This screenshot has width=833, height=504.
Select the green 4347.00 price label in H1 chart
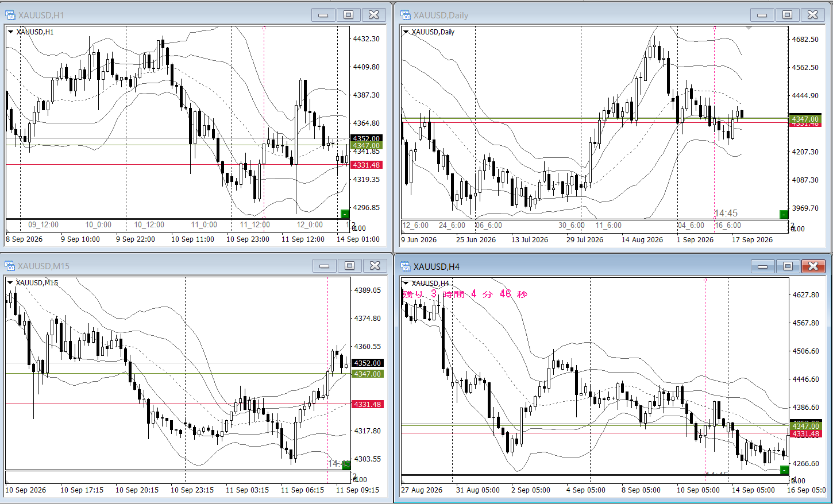(366, 146)
